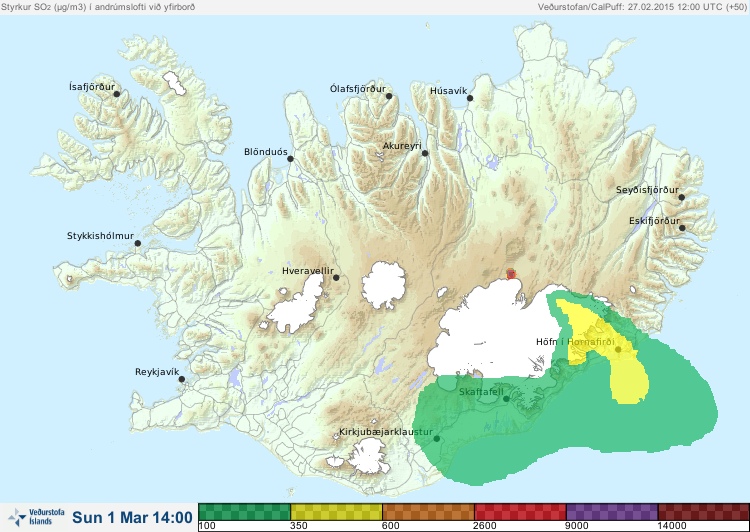Click the 'Skaftafell' label

click(x=481, y=392)
